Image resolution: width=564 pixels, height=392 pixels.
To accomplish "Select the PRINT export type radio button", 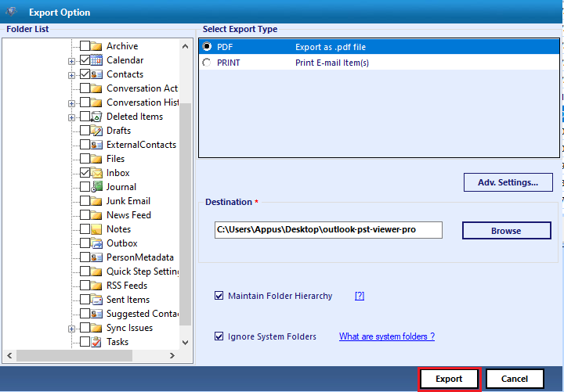I will point(207,63).
